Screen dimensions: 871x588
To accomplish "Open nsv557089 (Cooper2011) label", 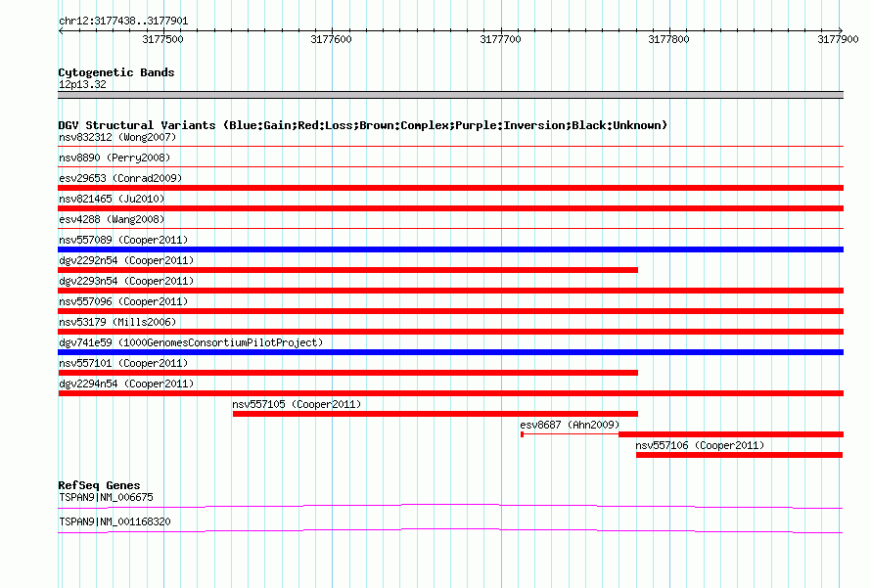I will (x=123, y=240).
